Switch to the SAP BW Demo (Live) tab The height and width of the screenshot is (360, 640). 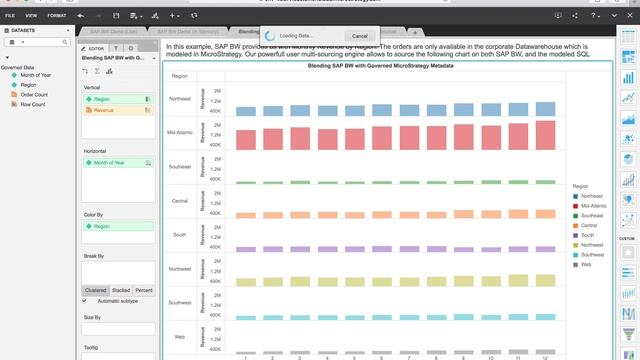113,31
